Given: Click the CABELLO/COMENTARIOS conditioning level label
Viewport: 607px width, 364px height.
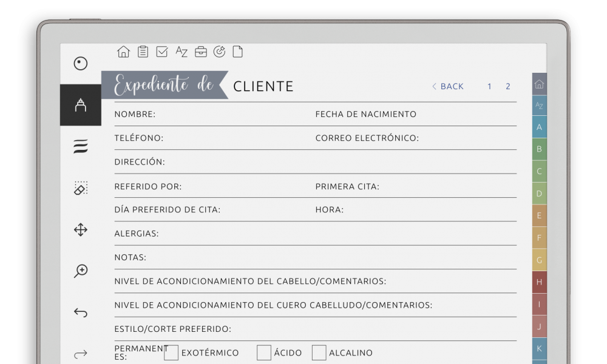Looking at the screenshot, I should (250, 281).
